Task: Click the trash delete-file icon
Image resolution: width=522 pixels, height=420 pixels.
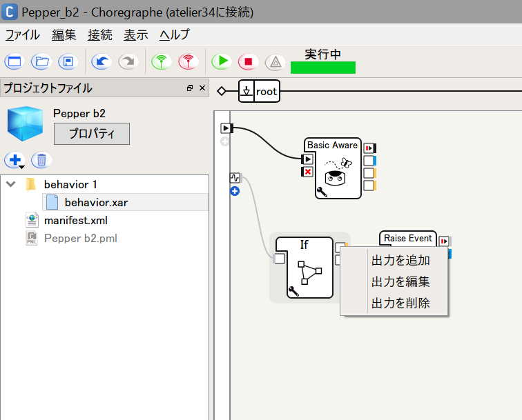Action: 41,160
